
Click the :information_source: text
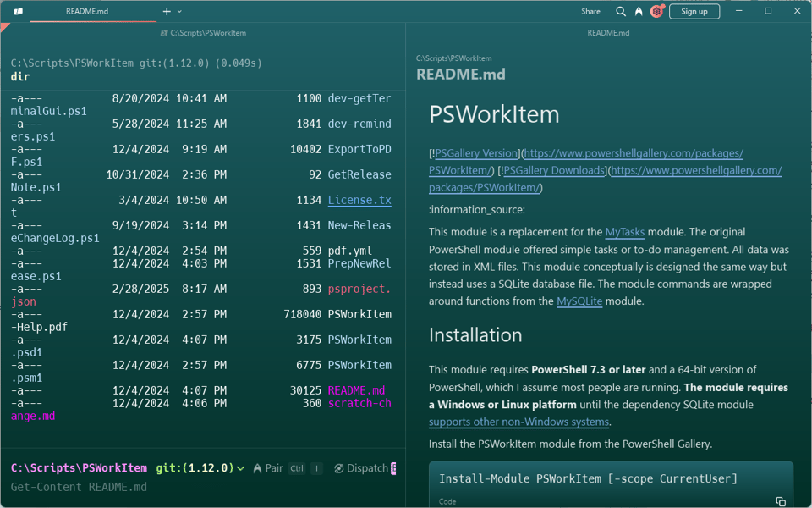coord(477,210)
